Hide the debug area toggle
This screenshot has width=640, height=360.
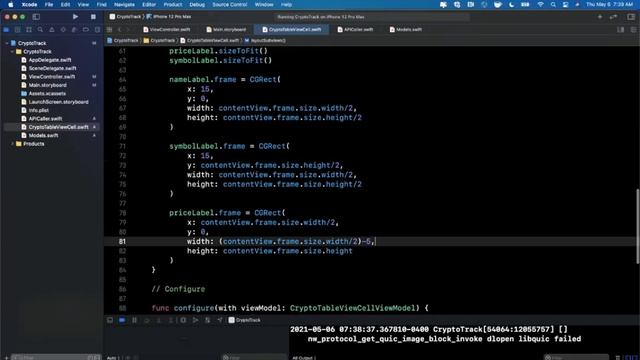tap(110, 320)
